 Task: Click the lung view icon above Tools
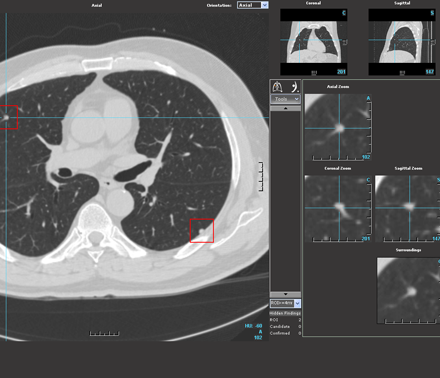(277, 87)
